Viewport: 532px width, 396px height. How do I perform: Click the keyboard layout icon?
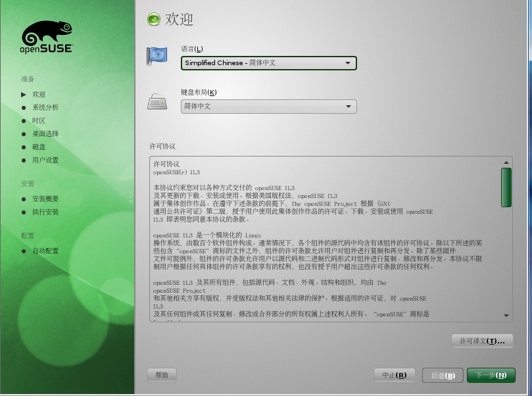click(157, 101)
